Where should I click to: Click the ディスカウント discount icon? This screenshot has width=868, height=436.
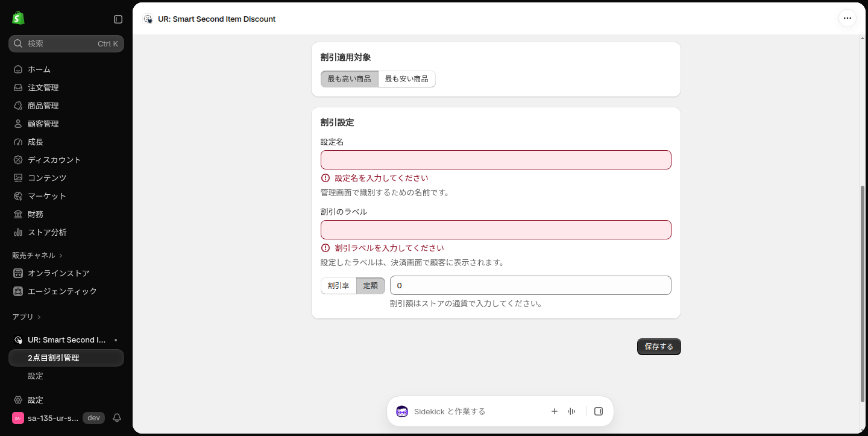(18, 160)
